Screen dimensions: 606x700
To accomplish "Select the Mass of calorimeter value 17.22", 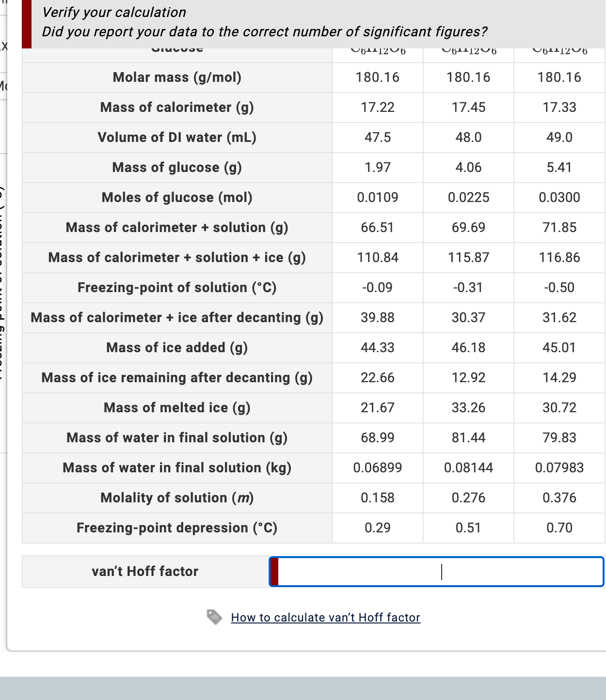I will pyautogui.click(x=378, y=107).
